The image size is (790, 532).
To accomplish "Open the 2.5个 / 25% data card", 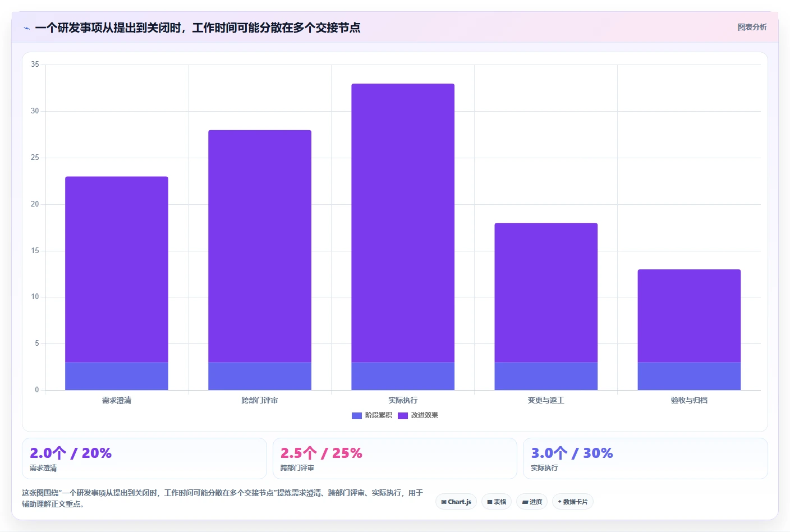I will (x=394, y=458).
